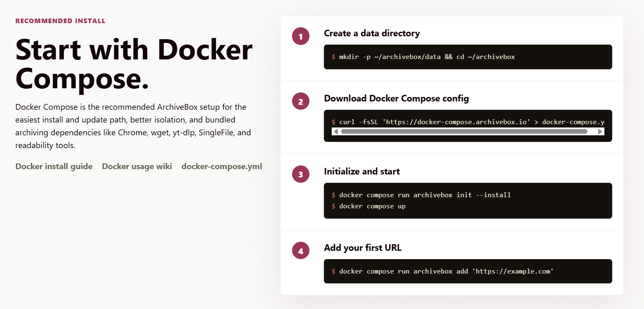Click the paragraph describing Docker Compose as recommended setup
This screenshot has height=309, width=644.
(133, 126)
